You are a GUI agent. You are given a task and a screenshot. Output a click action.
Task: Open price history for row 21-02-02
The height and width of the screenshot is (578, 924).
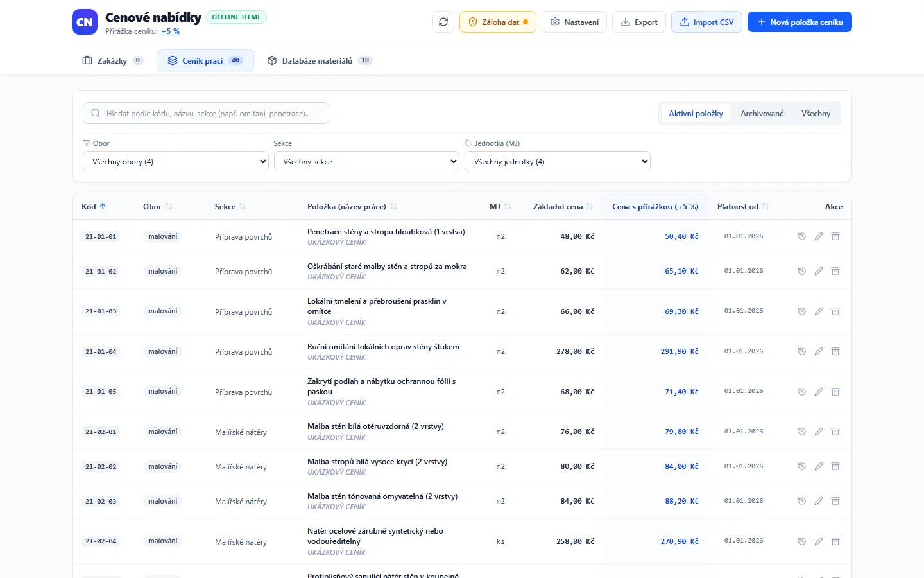click(801, 466)
